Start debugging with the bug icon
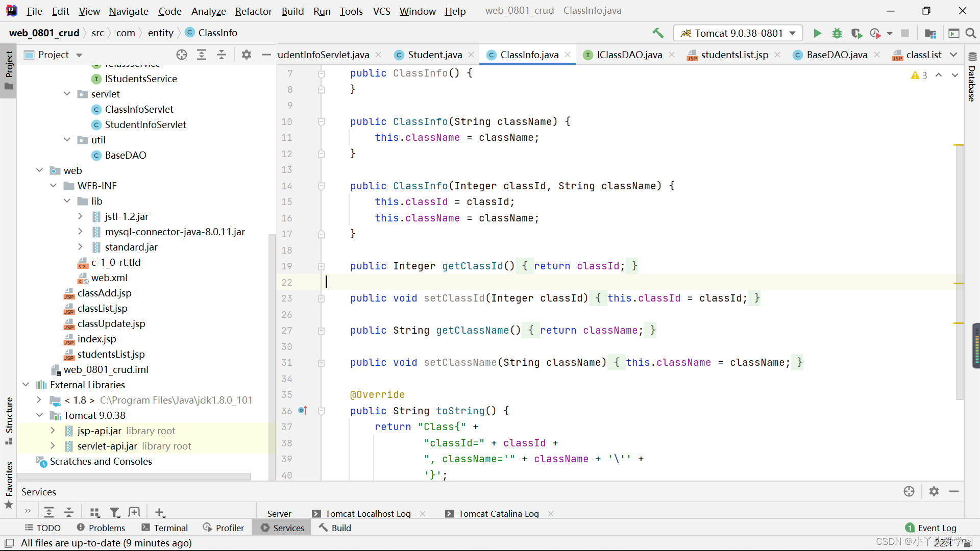 click(837, 33)
